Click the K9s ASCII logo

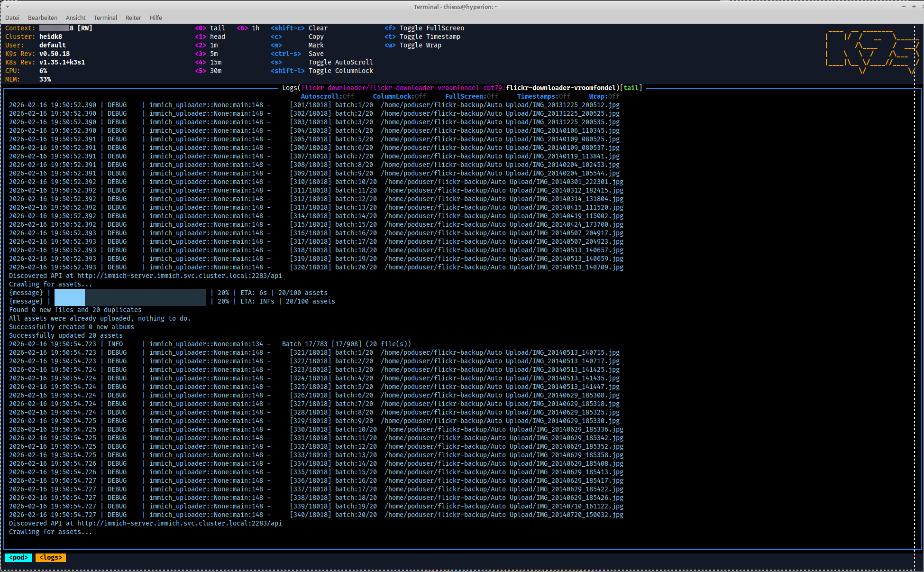871,50
